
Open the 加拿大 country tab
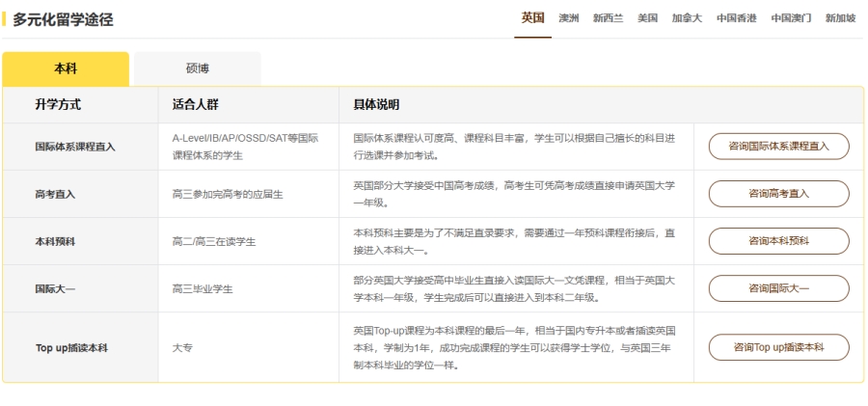pos(687,18)
